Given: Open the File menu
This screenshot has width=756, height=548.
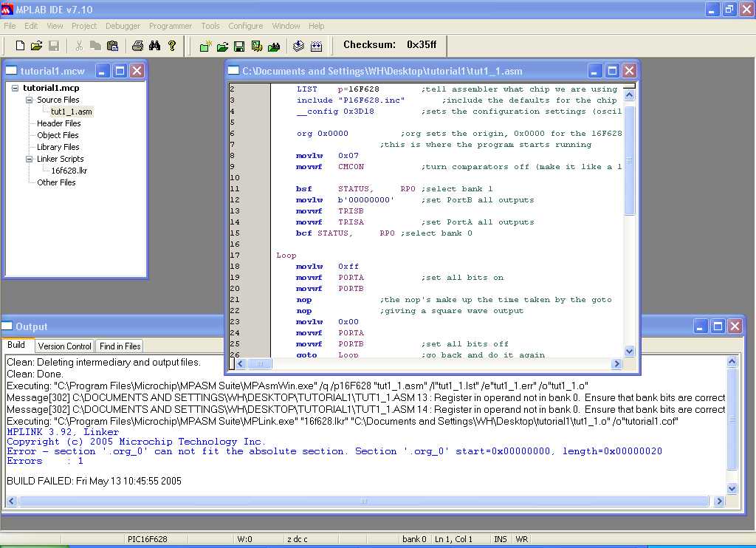Looking at the screenshot, I should [x=10, y=26].
